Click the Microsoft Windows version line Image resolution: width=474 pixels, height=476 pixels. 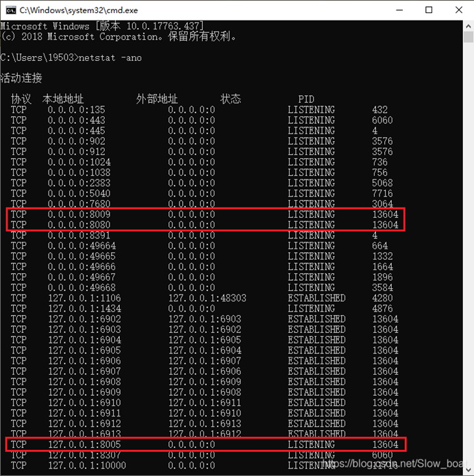click(102, 26)
